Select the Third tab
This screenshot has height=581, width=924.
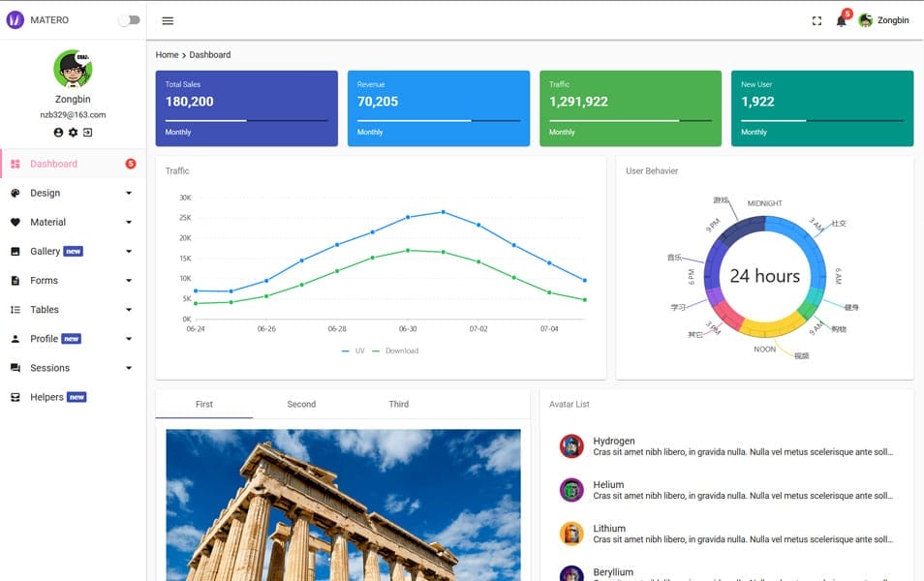click(398, 404)
